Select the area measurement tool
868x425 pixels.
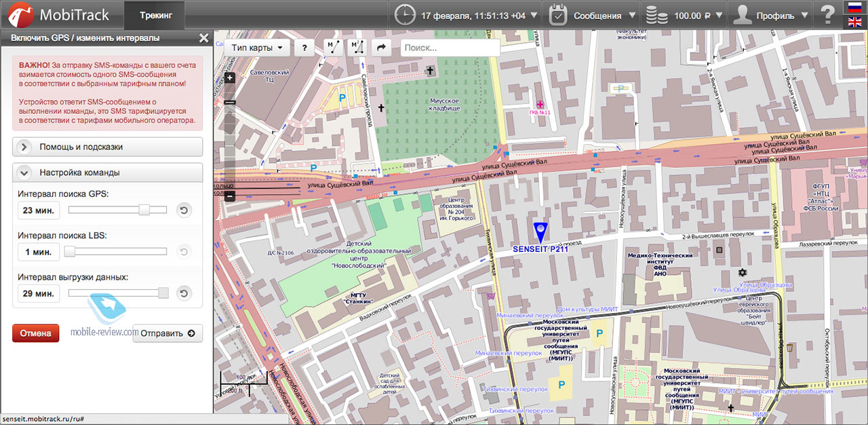click(x=356, y=48)
